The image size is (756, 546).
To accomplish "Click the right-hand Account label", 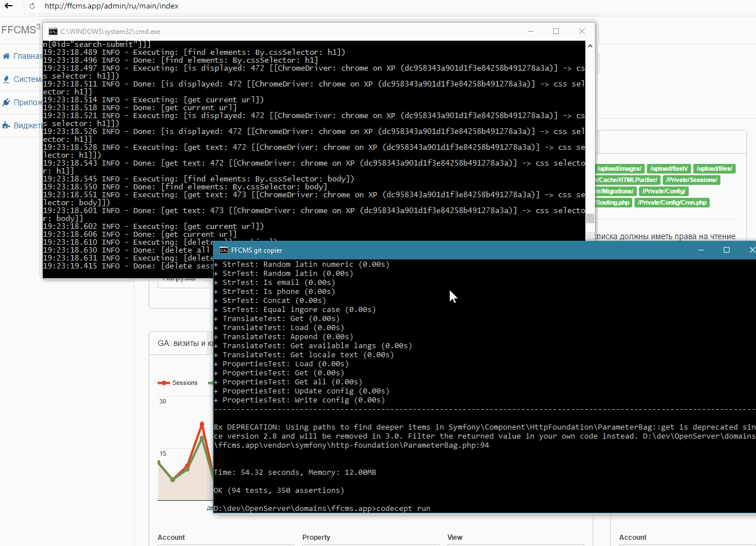I will click(633, 538).
